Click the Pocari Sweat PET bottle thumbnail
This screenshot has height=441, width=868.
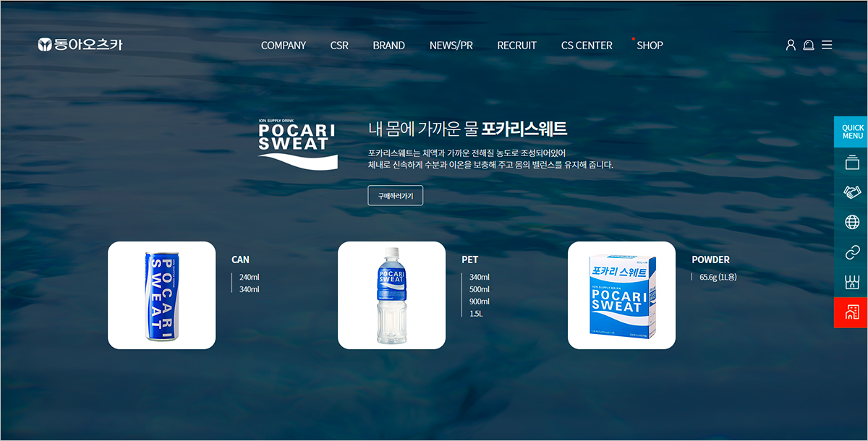tap(391, 295)
